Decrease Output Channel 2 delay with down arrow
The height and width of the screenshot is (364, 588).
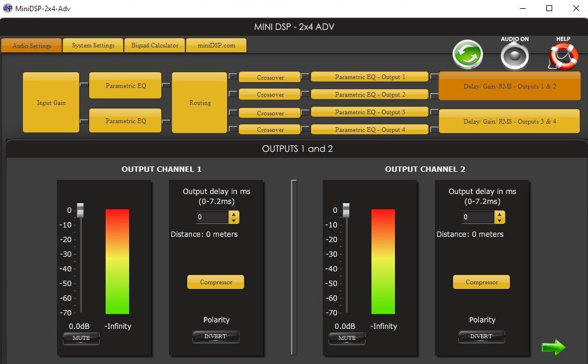pyautogui.click(x=500, y=221)
